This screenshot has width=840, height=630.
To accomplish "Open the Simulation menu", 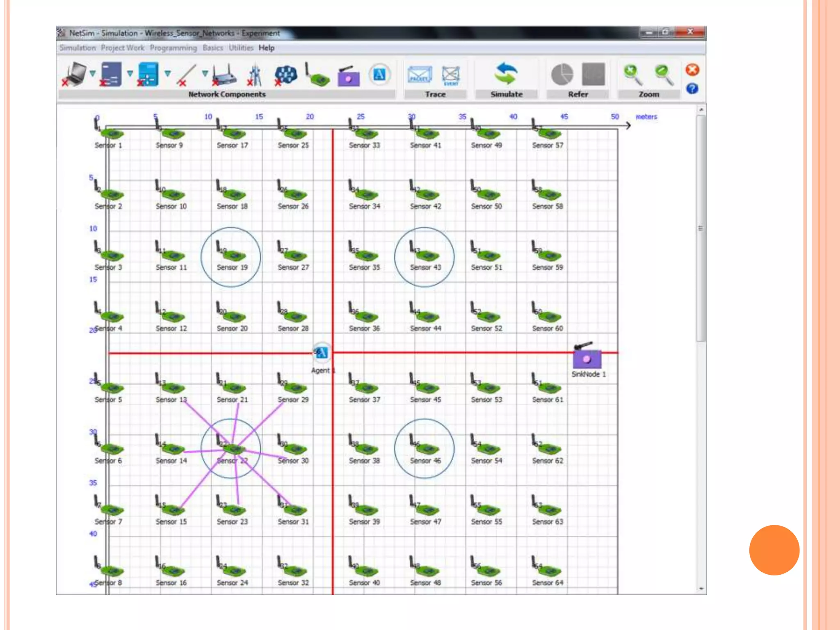I will pos(77,48).
